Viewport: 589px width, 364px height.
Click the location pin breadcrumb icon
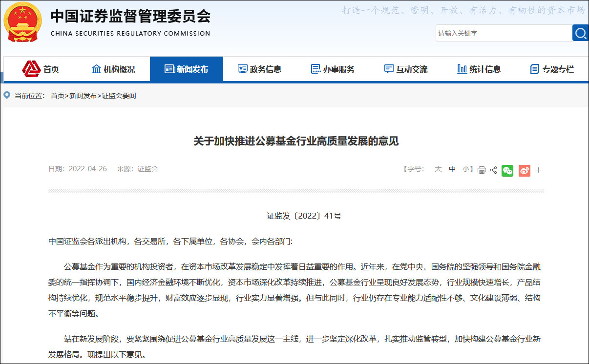(x=7, y=95)
